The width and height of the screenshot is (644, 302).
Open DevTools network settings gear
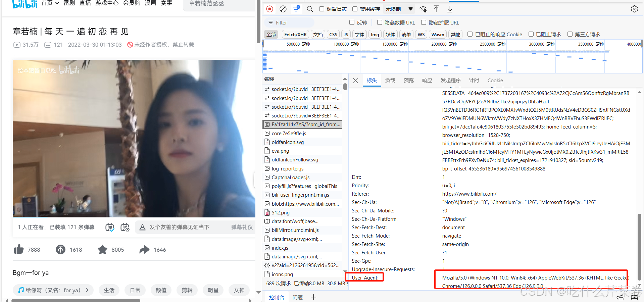(x=634, y=9)
